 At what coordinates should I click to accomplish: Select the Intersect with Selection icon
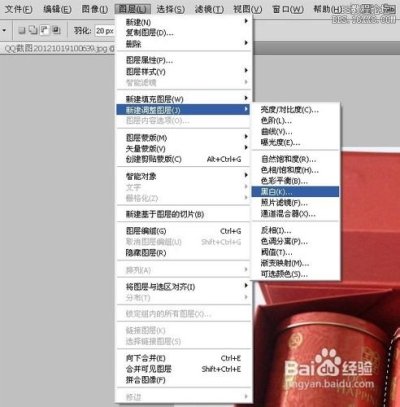[x=56, y=31]
